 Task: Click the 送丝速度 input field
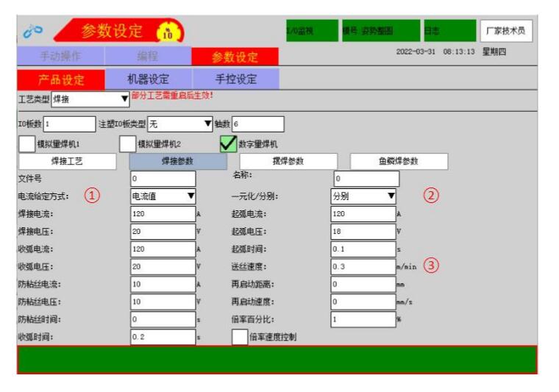363,266
